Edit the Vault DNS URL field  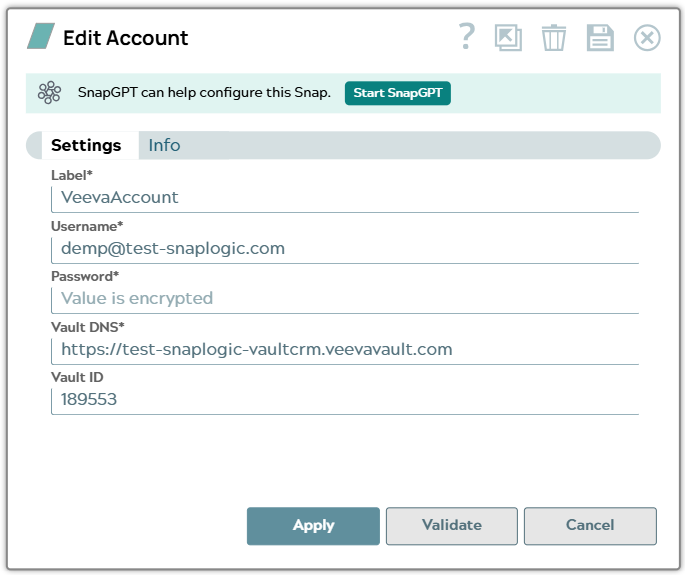tap(345, 351)
